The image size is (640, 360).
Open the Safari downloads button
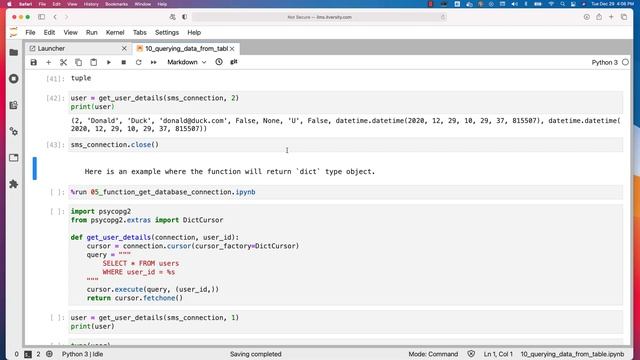[x=587, y=17]
